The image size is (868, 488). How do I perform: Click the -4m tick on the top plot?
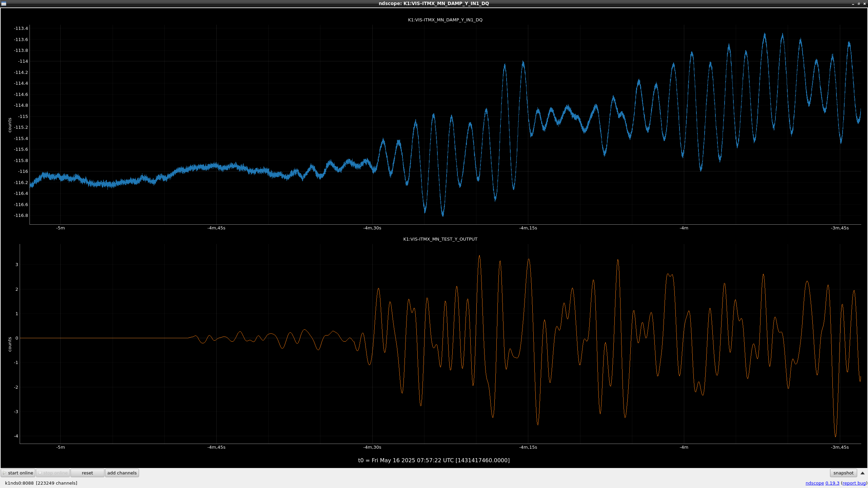684,228
